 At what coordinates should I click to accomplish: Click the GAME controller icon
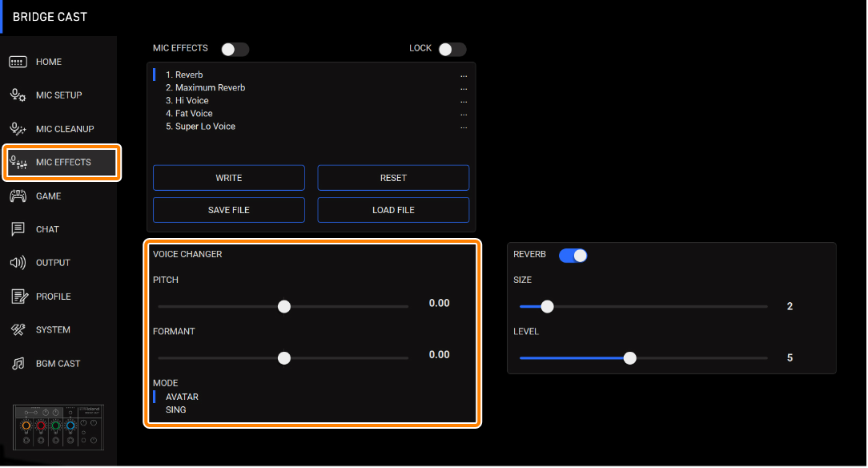pyautogui.click(x=18, y=196)
